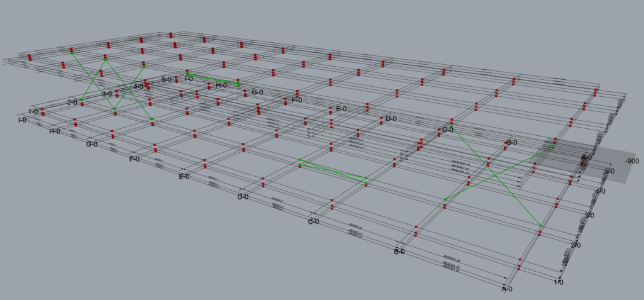Select grid label 1-0 beside front A-0
This screenshot has width=644, height=300.
[558, 283]
